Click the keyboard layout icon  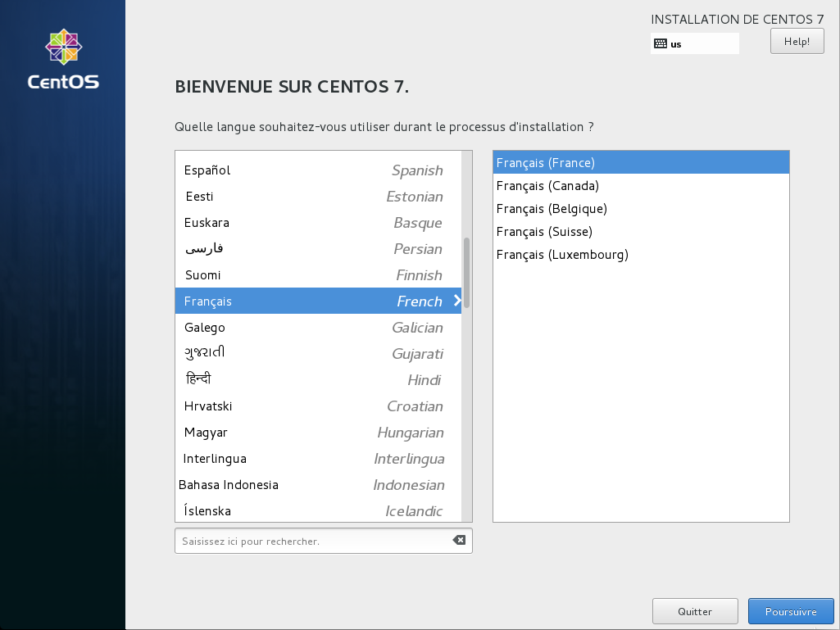661,44
